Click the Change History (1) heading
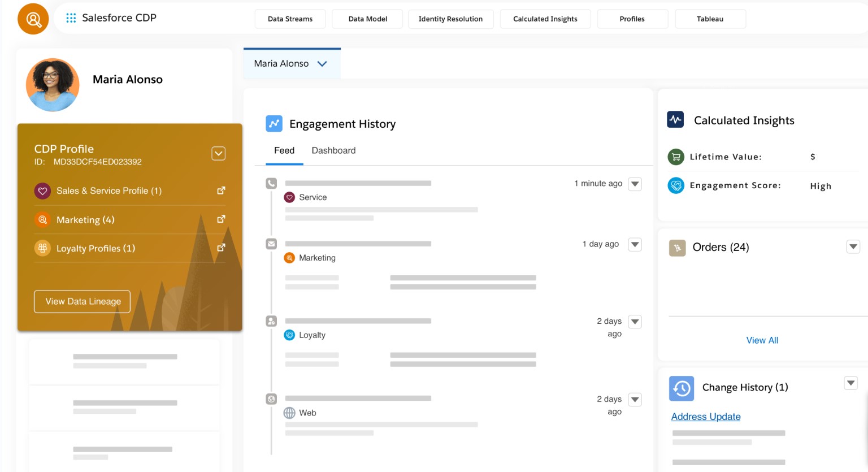Screen dimensions: 868x472 pos(745,387)
